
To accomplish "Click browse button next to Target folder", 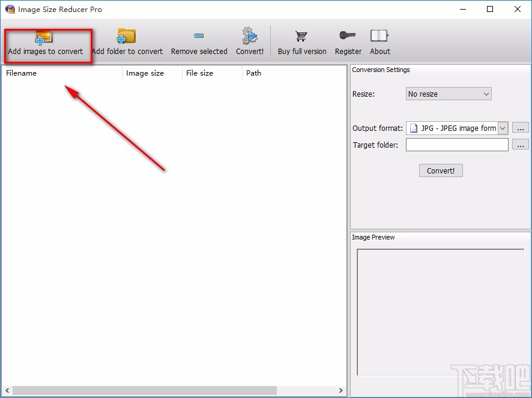I will click(521, 145).
